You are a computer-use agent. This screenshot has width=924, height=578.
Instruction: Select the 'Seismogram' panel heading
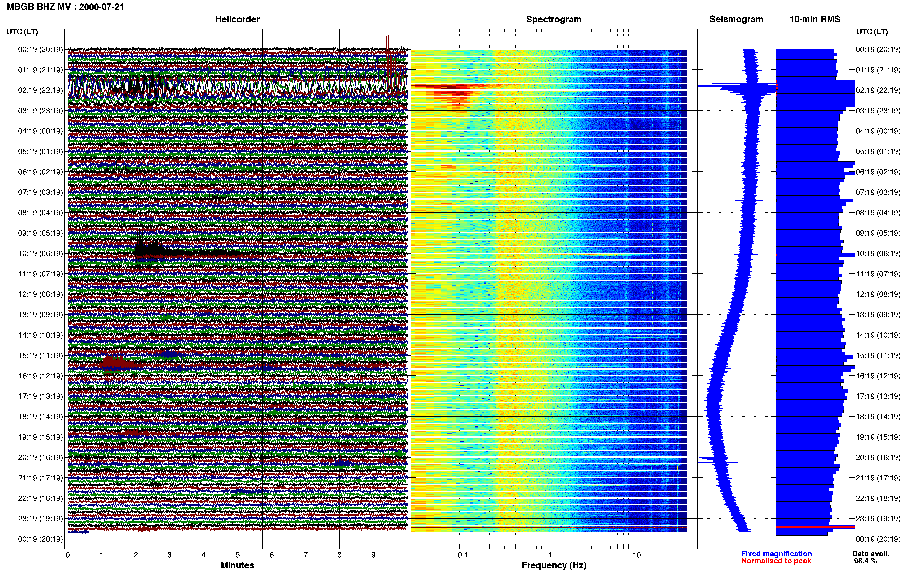[736, 19]
